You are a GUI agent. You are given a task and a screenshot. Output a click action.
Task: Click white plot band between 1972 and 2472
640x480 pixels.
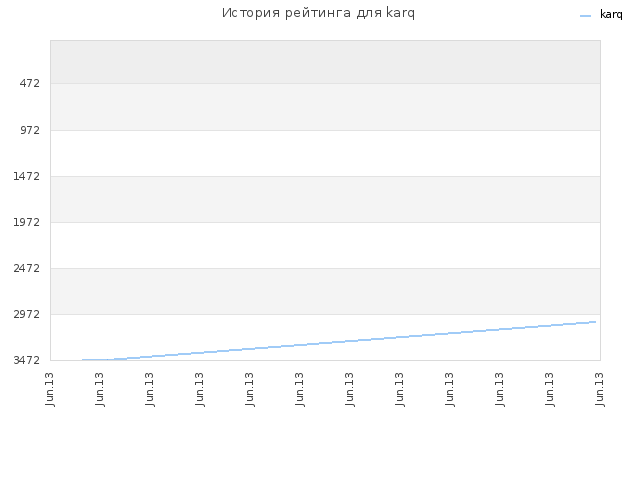(325, 245)
